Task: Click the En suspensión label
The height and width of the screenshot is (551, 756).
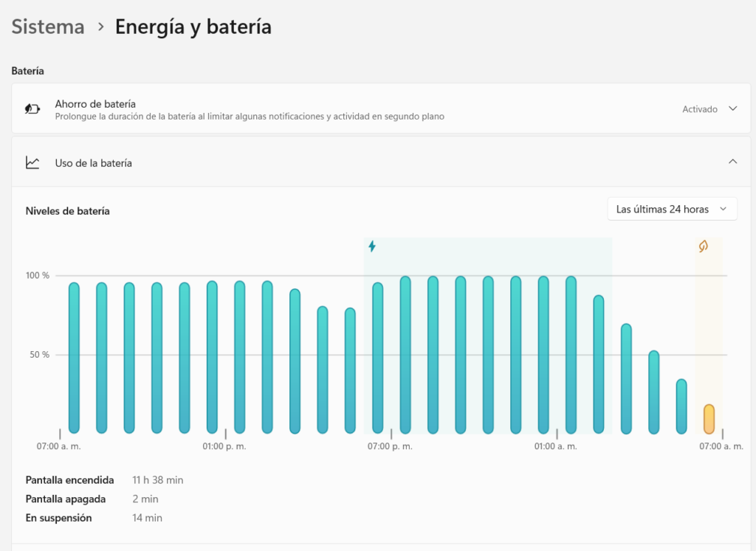Action: (x=59, y=518)
